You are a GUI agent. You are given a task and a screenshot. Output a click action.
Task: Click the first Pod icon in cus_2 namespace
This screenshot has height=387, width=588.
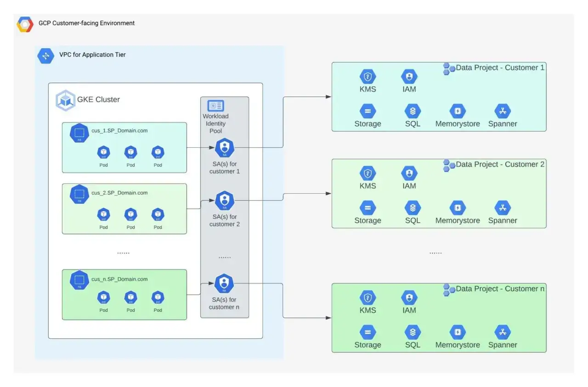tap(104, 214)
